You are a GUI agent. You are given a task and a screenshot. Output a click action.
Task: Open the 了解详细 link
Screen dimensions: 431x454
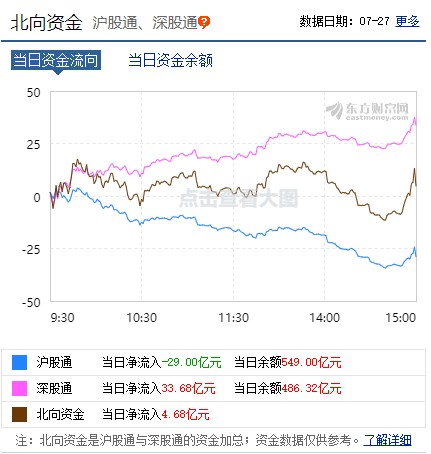(387, 440)
